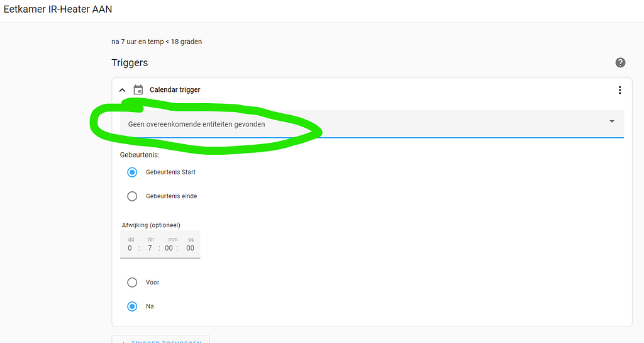The width and height of the screenshot is (644, 343).
Task: Click the Gebeurtenis: label
Action: [140, 155]
